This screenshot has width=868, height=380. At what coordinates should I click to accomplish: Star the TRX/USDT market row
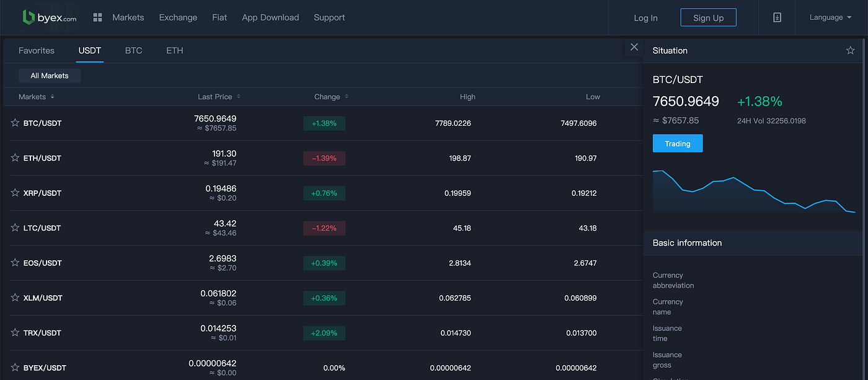(x=15, y=332)
